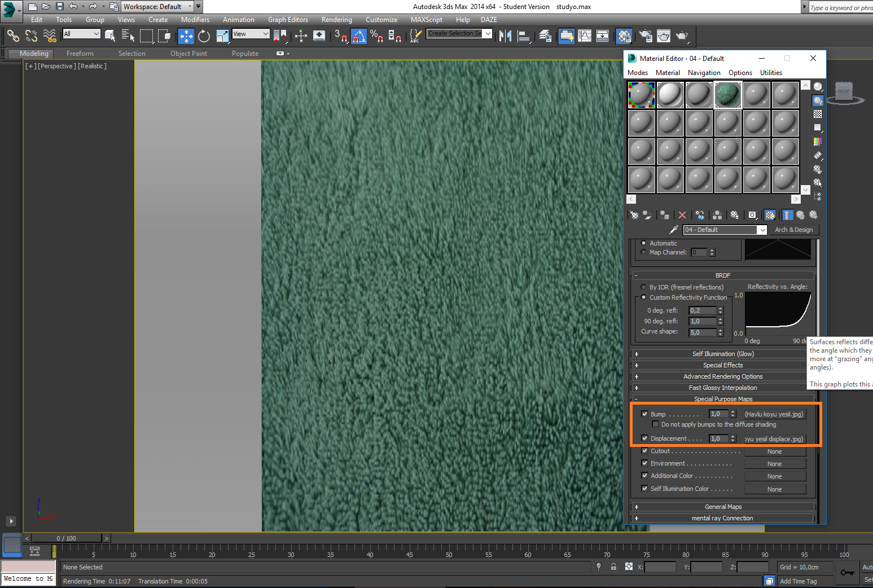The height and width of the screenshot is (588, 873).
Task: Assign material to selection in Material Editor
Action: (664, 215)
